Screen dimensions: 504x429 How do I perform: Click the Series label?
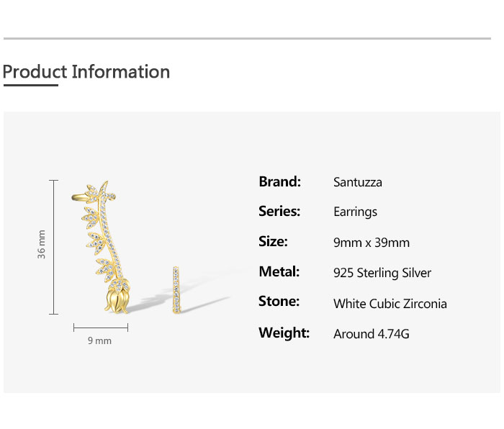[x=279, y=212]
